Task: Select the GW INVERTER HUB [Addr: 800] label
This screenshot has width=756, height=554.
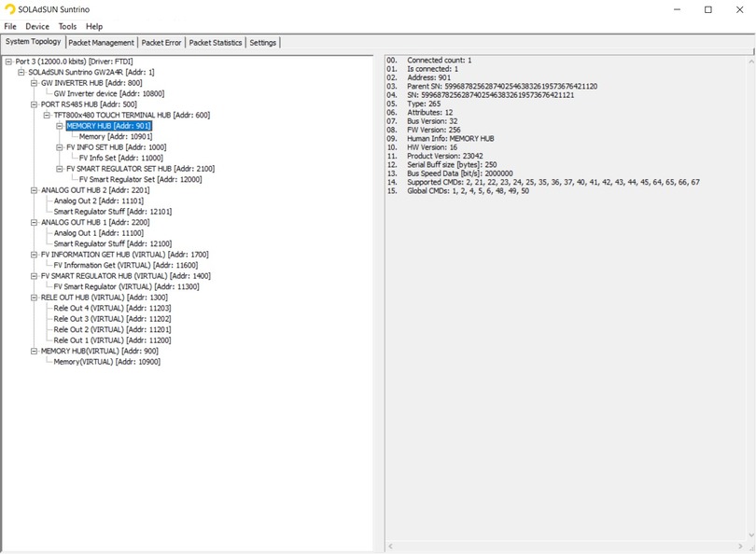Action: 91,83
